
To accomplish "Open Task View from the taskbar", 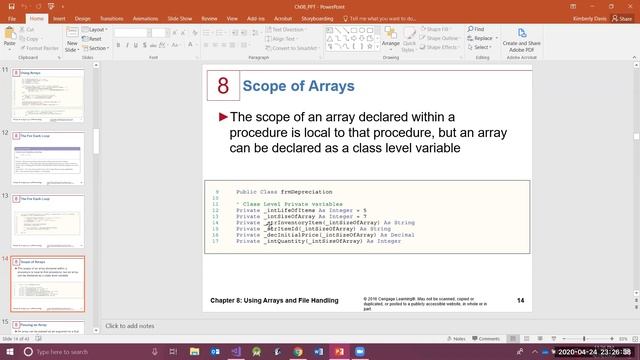I will [173, 351].
